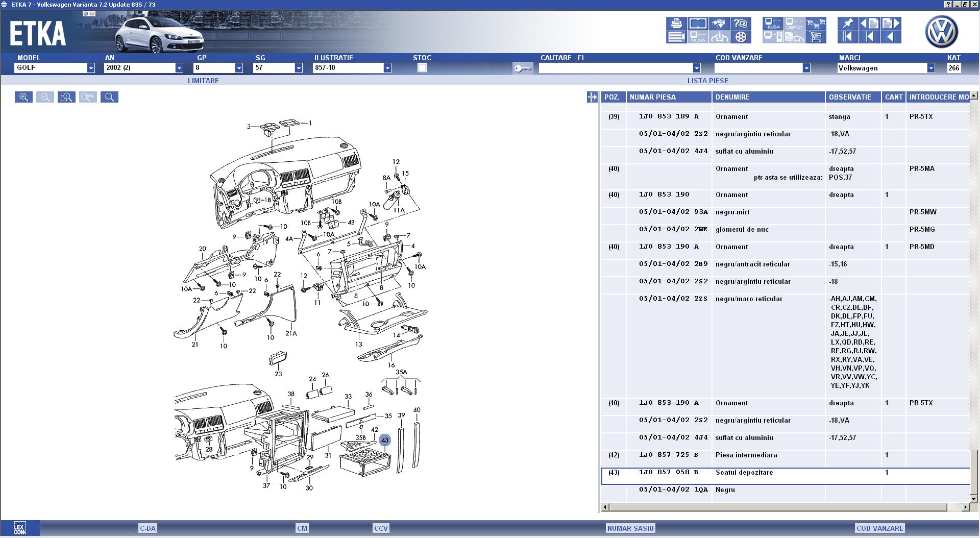The width and height of the screenshot is (980, 538).
Task: Open the MODEL dropdown showing GOLF
Action: [x=90, y=68]
